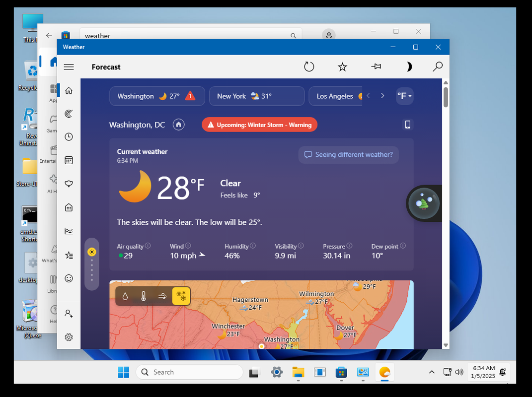Select the wind map layer
This screenshot has height=397, width=532.
(162, 296)
